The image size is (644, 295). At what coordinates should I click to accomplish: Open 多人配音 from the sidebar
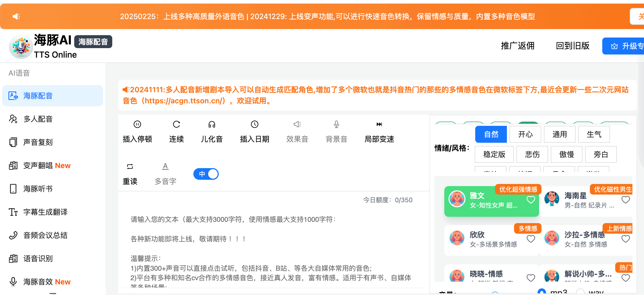(x=38, y=119)
